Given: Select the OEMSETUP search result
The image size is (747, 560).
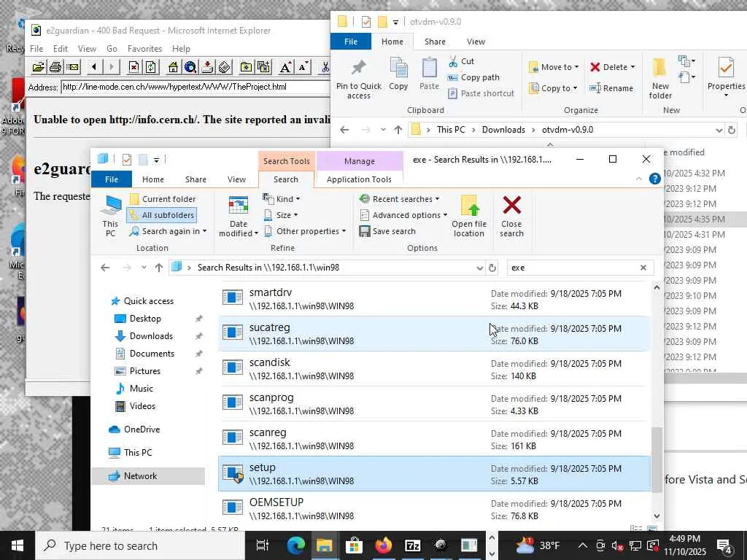Looking at the screenshot, I should click(x=434, y=508).
